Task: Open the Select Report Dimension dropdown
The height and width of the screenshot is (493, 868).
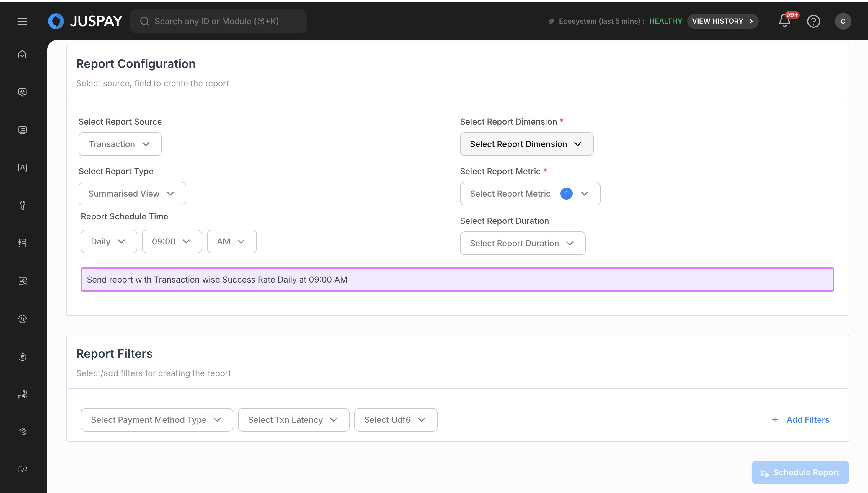Action: pyautogui.click(x=526, y=144)
